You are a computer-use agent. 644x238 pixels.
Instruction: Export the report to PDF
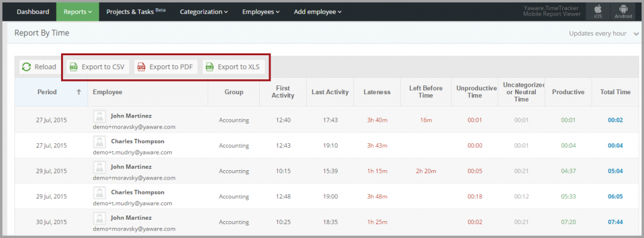(166, 67)
